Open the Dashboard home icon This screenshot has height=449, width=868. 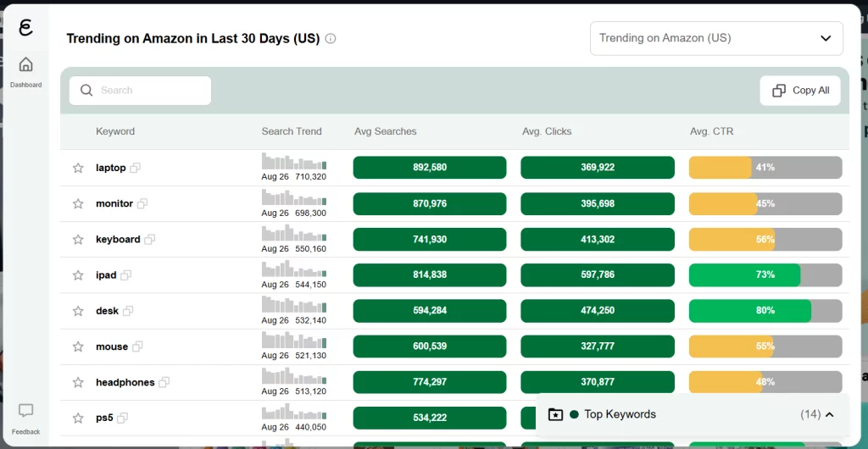click(25, 64)
